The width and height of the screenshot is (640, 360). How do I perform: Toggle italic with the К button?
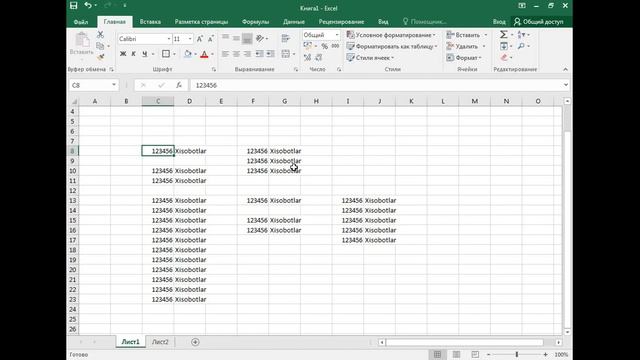[x=133, y=54]
